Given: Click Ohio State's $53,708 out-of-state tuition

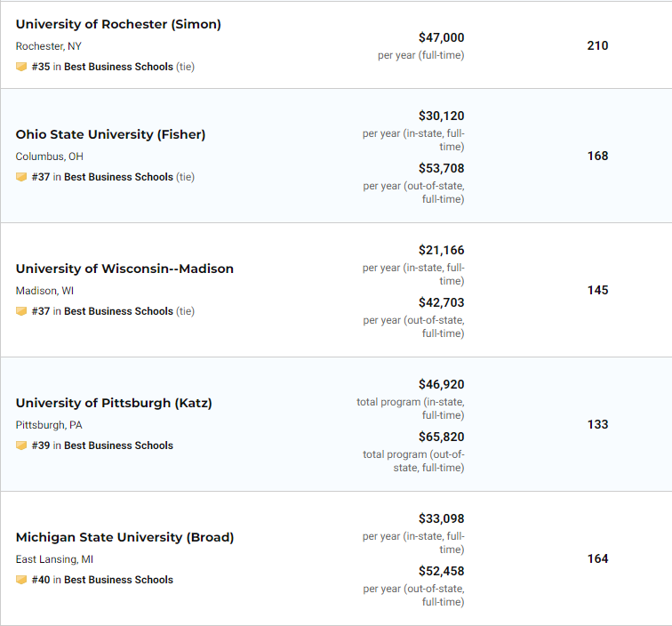Looking at the screenshot, I should click(x=441, y=168).
